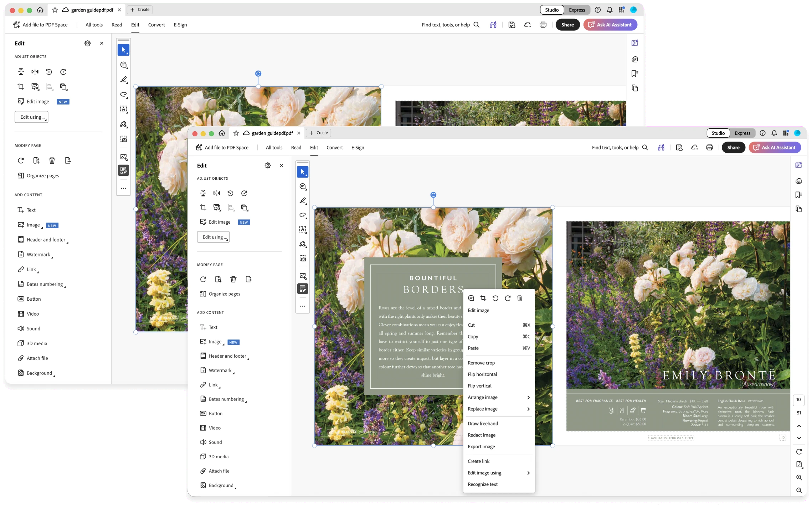Click delete page icon in front Modify Page
Viewport: 812px width, 505px height.
coord(233,279)
